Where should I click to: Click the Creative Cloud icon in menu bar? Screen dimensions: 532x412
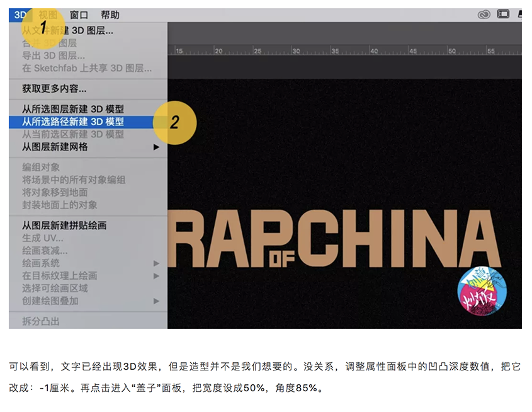pos(484,14)
